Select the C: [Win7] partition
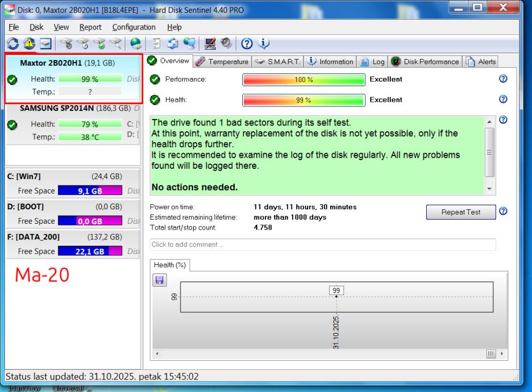Image resolution: width=532 pixels, height=392 pixels. click(73, 183)
